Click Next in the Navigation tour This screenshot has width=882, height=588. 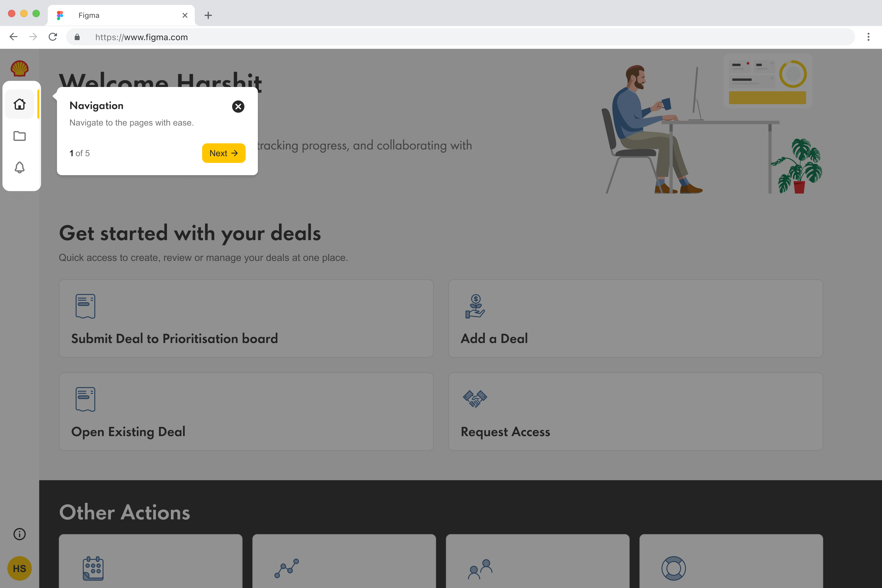(224, 153)
